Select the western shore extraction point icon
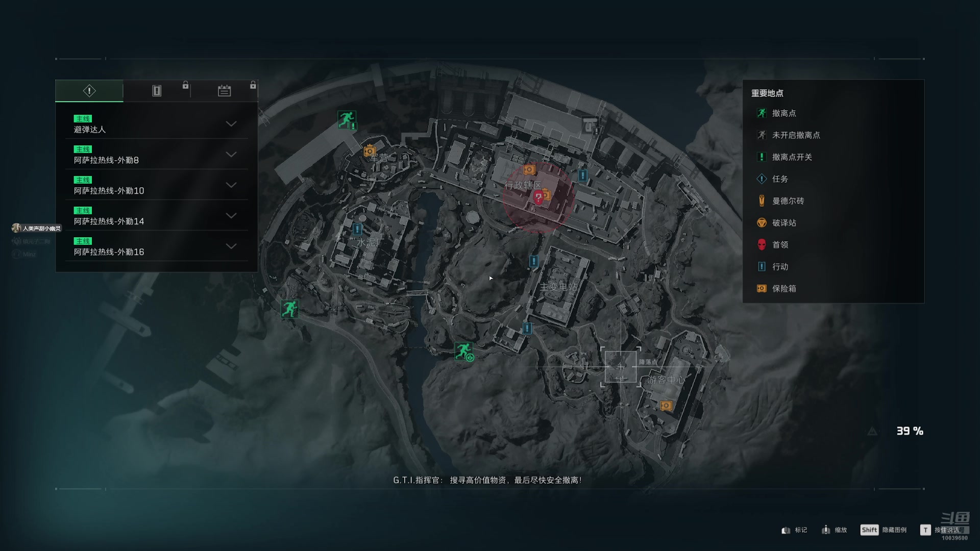980x551 pixels. click(x=289, y=309)
